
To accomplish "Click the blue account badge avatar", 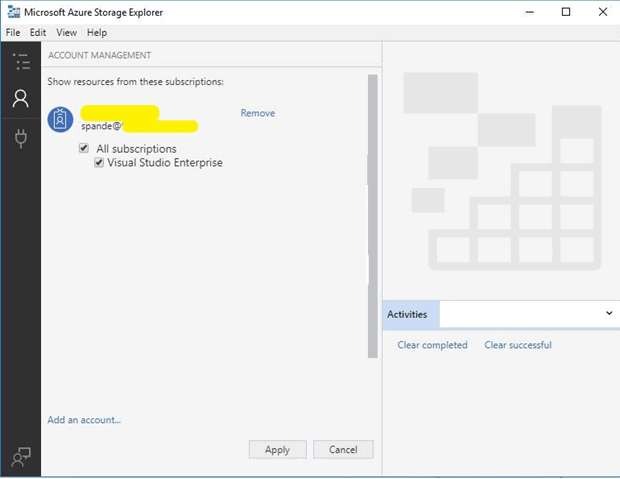I will pyautogui.click(x=60, y=119).
